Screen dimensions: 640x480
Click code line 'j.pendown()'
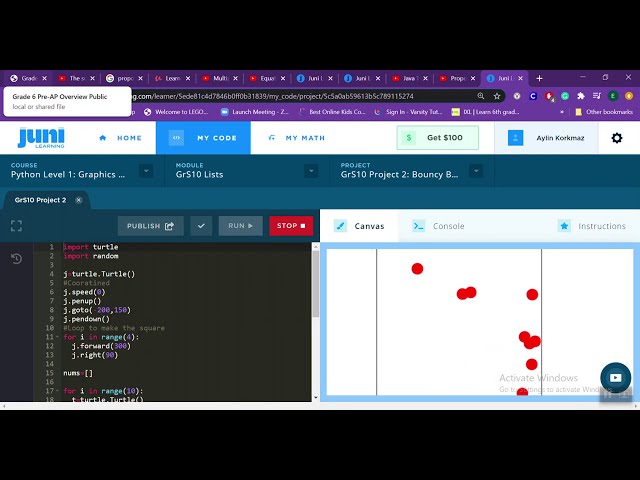coord(87,319)
